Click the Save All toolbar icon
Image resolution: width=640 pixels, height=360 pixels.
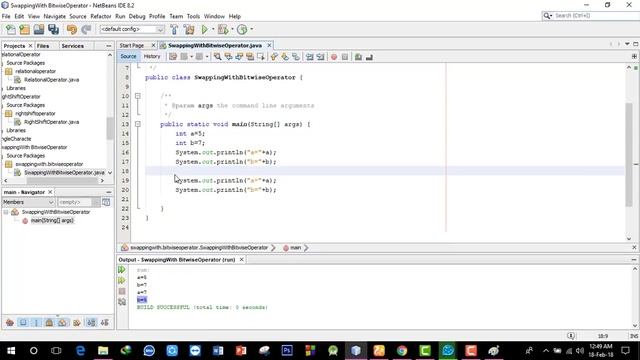coord(53,29)
